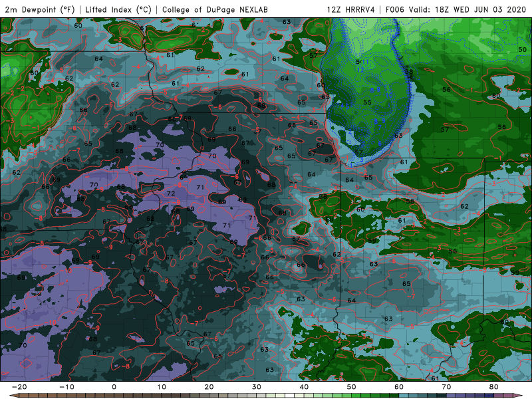Click the '55' dewpoint value over the lake
Viewport: 532px width, 399px height.
tap(368, 102)
